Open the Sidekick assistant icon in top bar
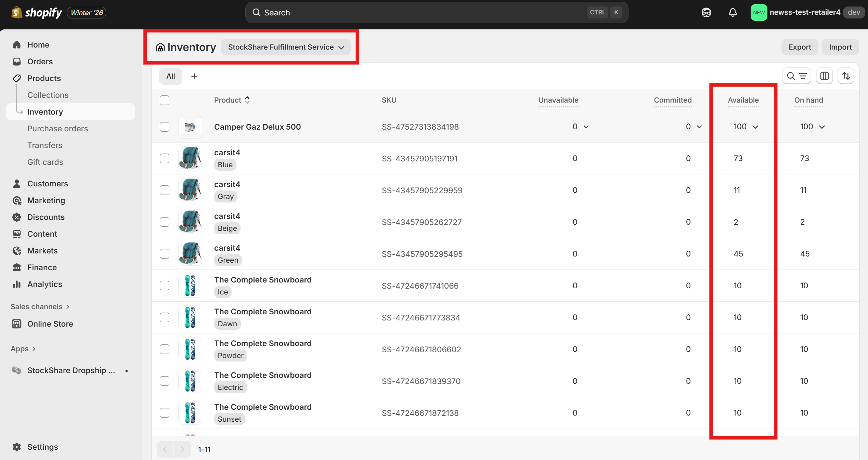This screenshot has width=868, height=460. (x=706, y=13)
